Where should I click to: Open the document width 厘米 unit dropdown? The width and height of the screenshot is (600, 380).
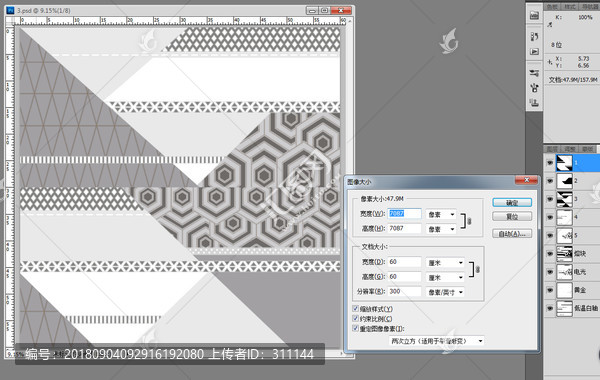[445, 263]
